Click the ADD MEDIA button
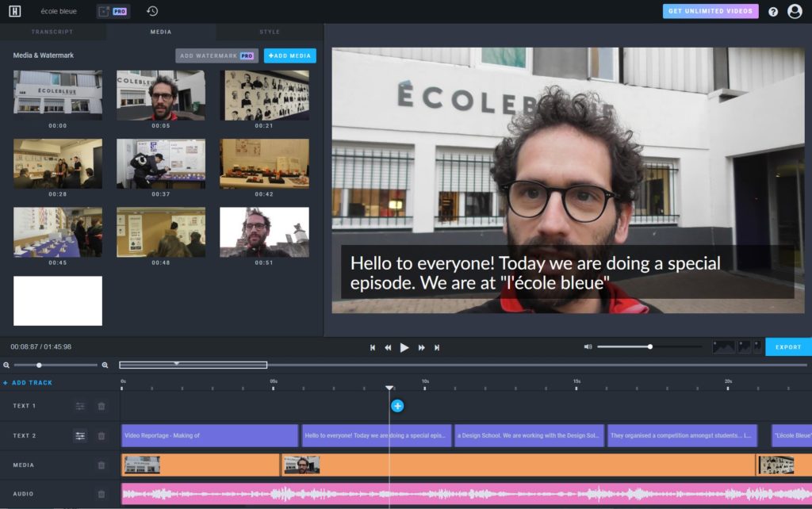This screenshot has height=509, width=812. pyautogui.click(x=290, y=56)
